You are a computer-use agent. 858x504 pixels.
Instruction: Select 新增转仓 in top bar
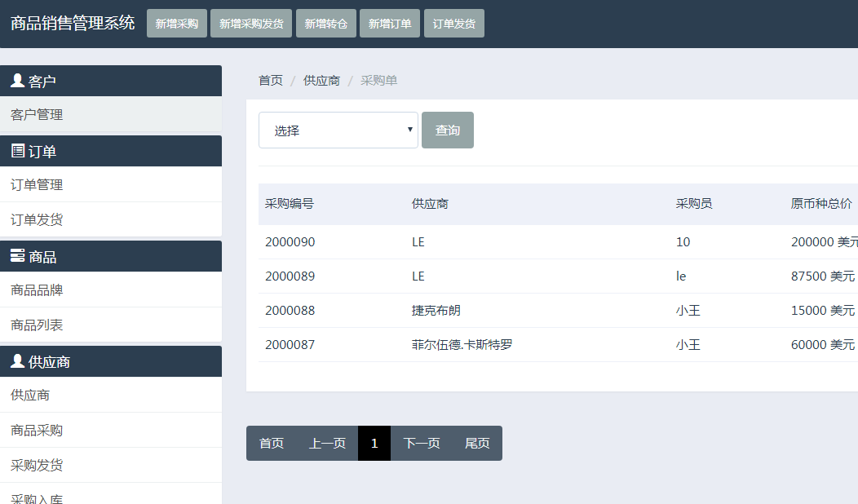[x=326, y=24]
